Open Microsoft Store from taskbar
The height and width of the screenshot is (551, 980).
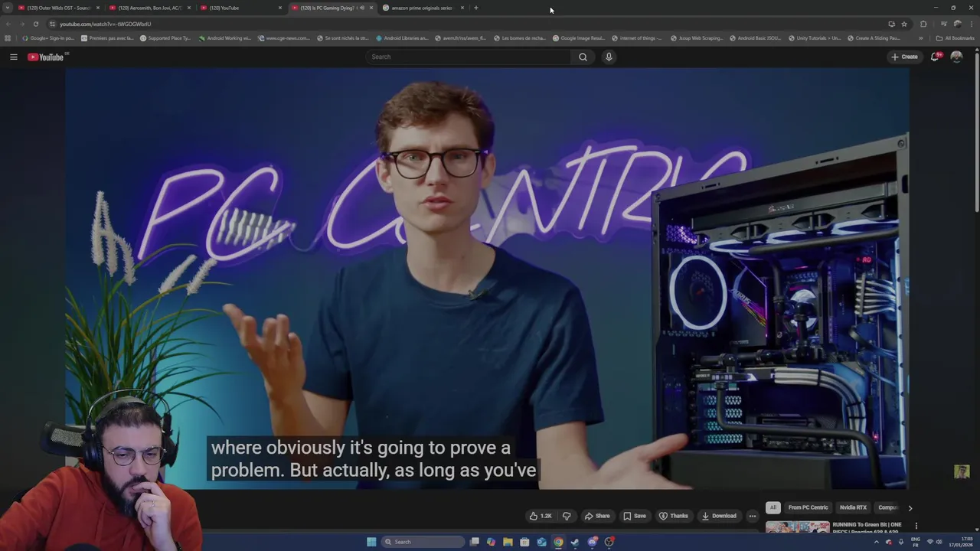[x=524, y=542]
